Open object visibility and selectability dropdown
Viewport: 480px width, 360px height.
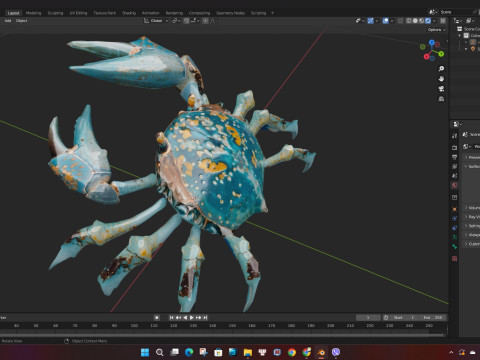tap(359, 21)
